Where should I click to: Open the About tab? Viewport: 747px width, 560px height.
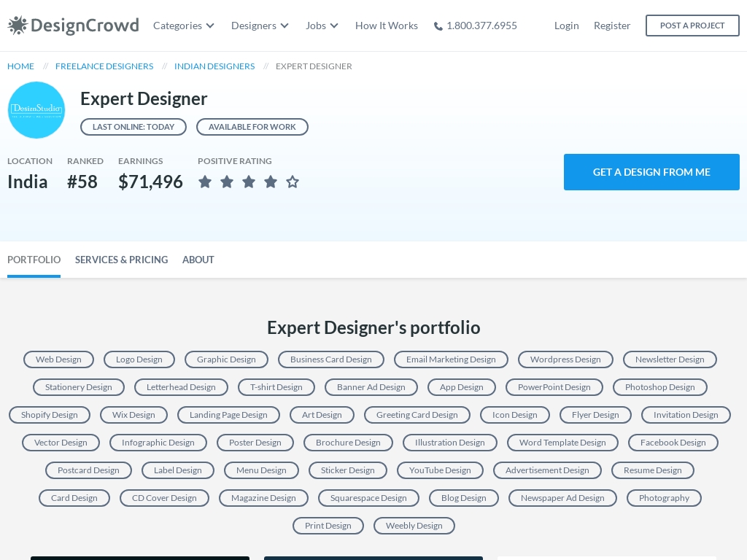pyautogui.click(x=198, y=260)
